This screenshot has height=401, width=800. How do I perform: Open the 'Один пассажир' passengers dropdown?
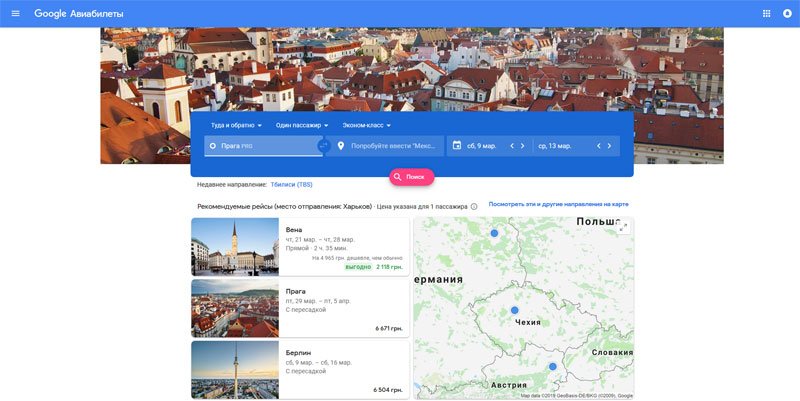(302, 125)
